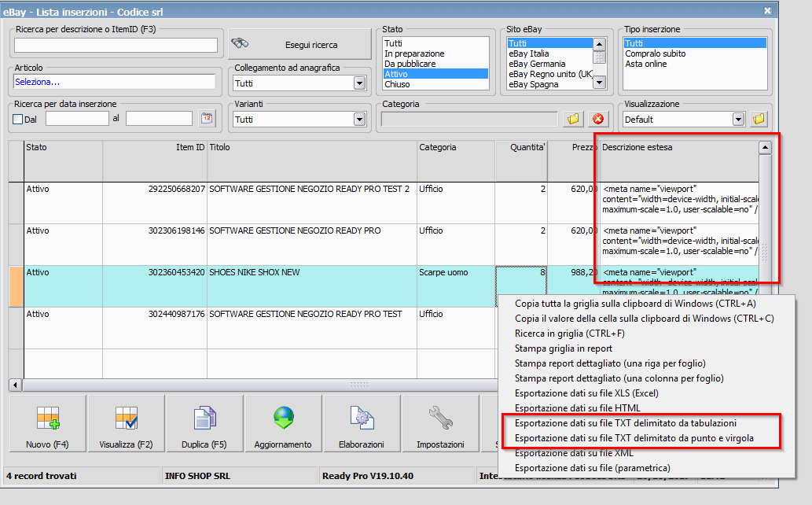Choose Esportazione dati su file HTML
This screenshot has height=505, width=812.
click(x=578, y=408)
